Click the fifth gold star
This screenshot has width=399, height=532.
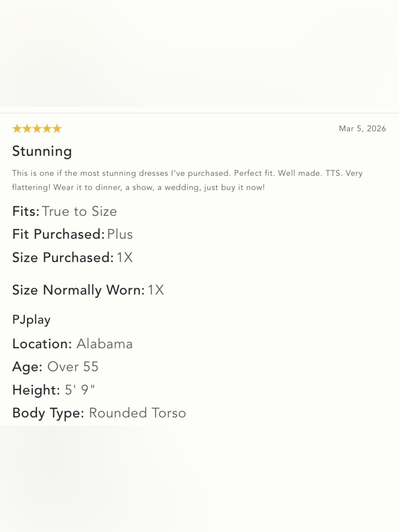(57, 129)
